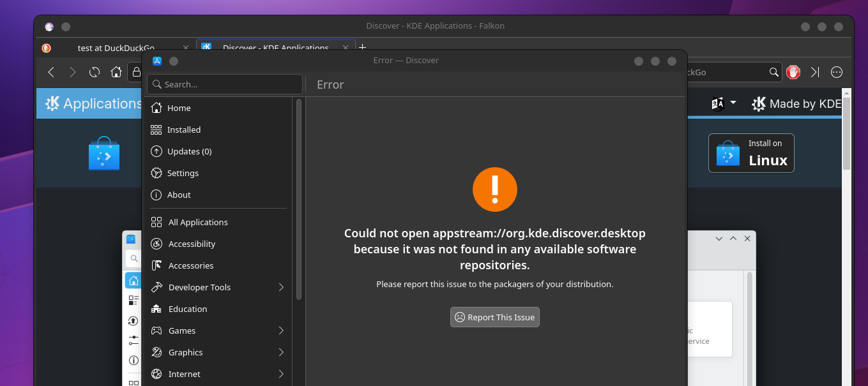Open Discover Settings page

183,173
